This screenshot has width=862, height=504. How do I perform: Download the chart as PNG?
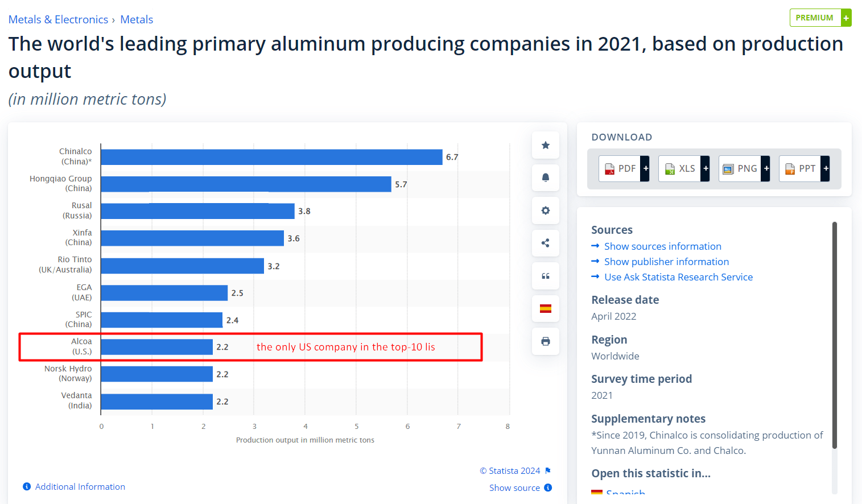click(x=740, y=168)
